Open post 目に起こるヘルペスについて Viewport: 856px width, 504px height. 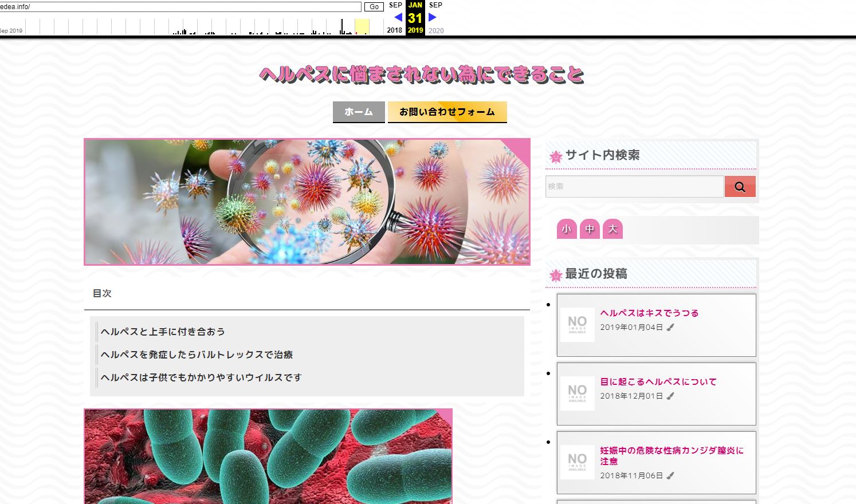point(658,381)
